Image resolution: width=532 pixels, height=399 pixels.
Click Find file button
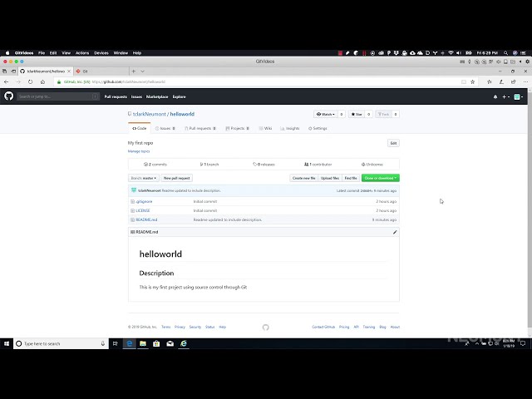point(351,178)
